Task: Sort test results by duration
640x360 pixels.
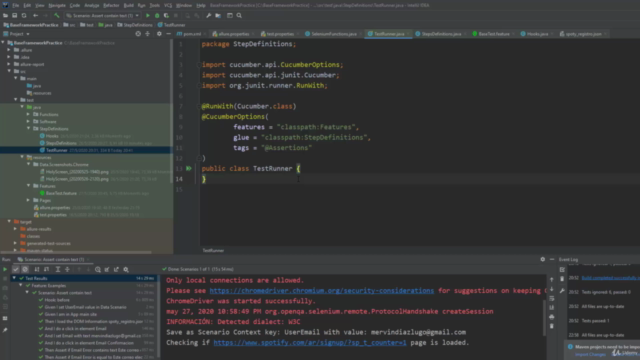Action: [x=47, y=269]
